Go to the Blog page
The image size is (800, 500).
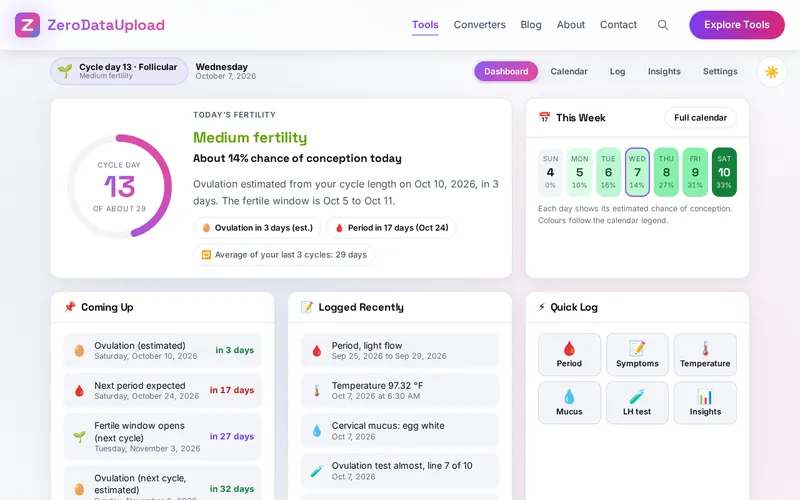[531, 25]
